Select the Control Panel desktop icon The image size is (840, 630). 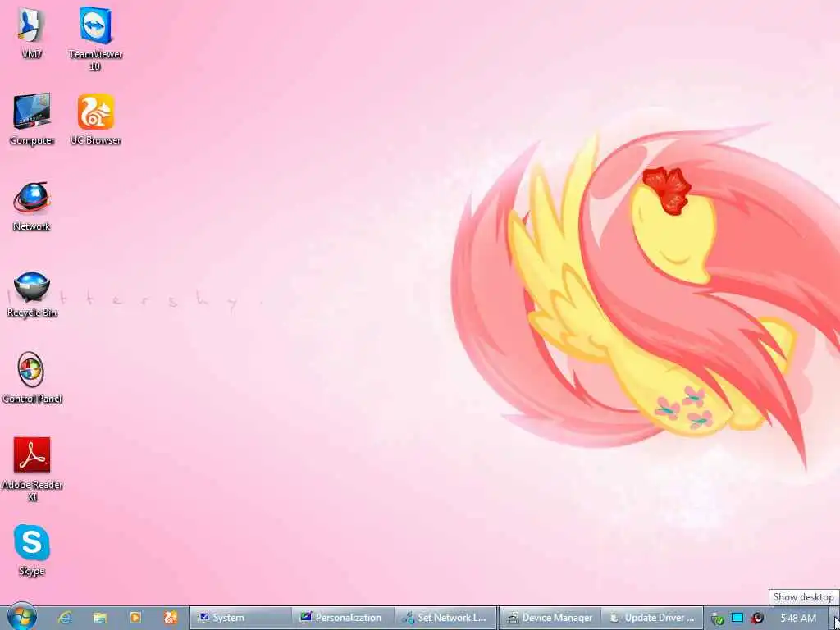32,377
